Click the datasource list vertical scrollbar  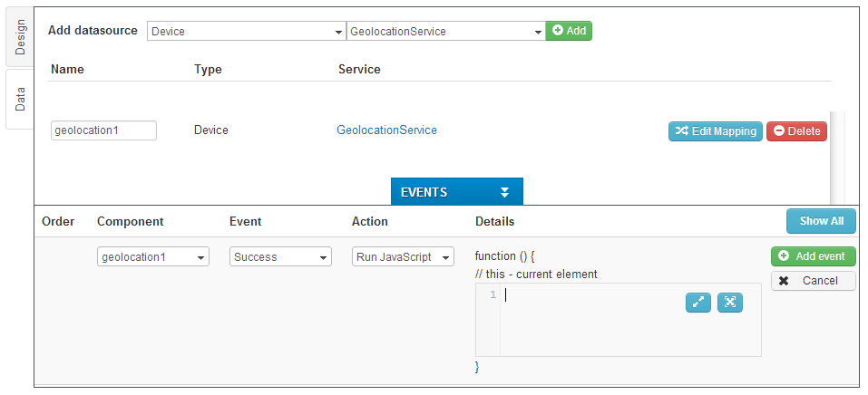[x=837, y=154]
